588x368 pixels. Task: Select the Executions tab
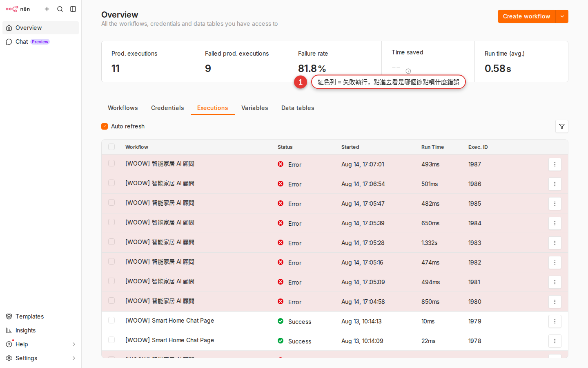click(x=213, y=108)
